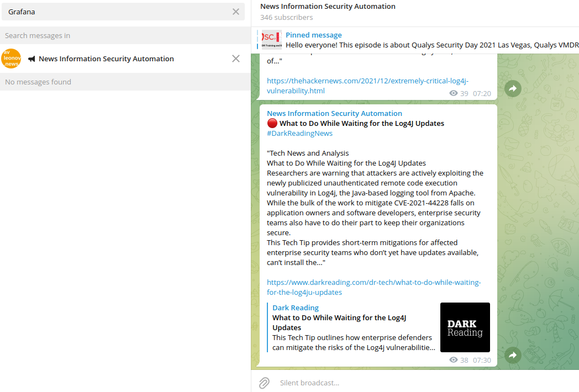Open the darkreading.com article link

coord(373,287)
